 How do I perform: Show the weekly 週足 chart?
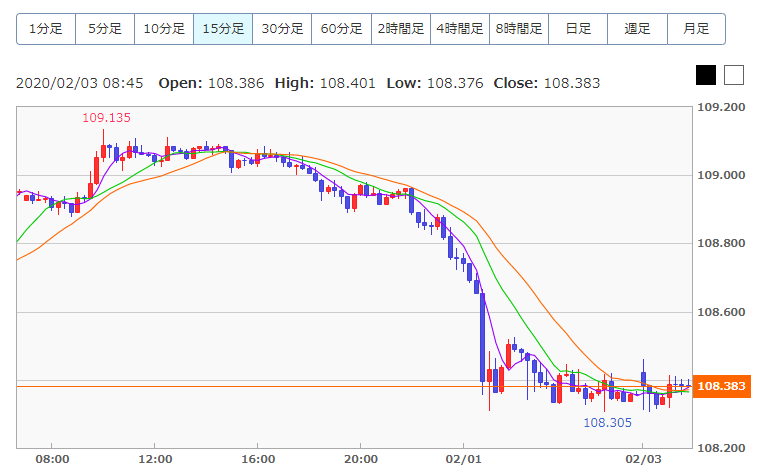[637, 29]
